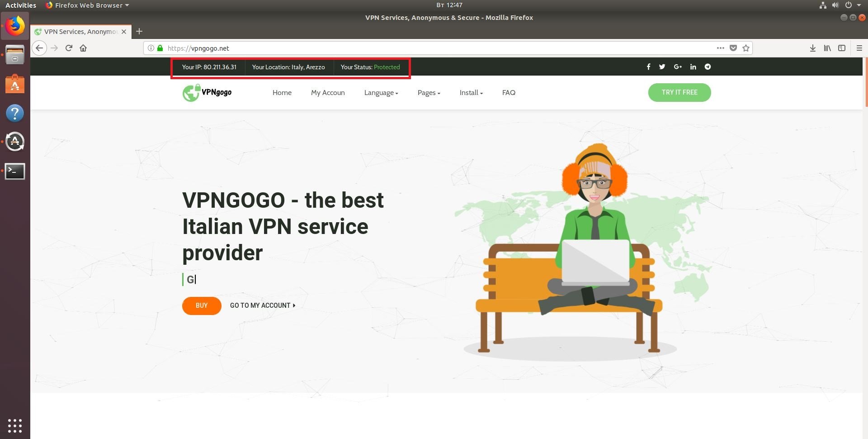
Task: Reload the current page
Action: [x=69, y=48]
